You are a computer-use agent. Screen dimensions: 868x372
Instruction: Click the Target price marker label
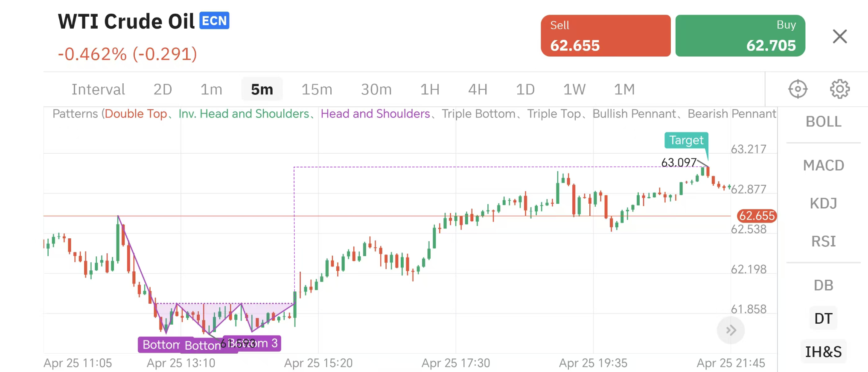click(686, 140)
